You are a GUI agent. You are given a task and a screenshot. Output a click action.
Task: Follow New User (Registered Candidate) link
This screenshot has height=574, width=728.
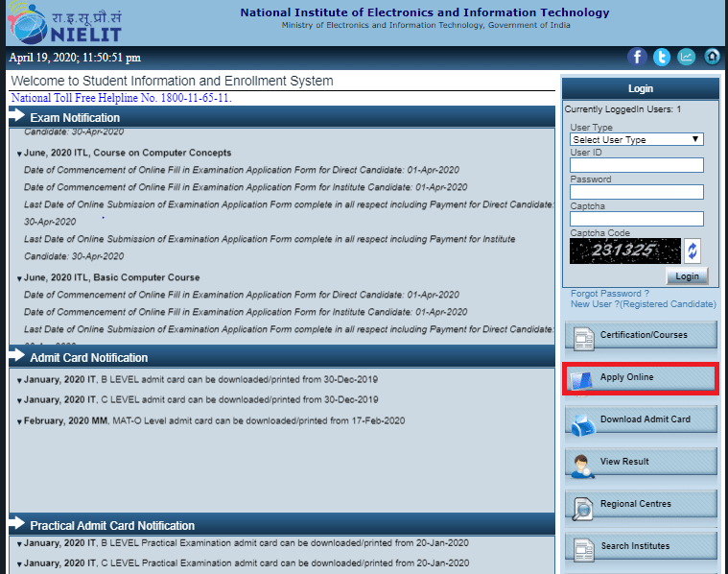click(x=643, y=304)
